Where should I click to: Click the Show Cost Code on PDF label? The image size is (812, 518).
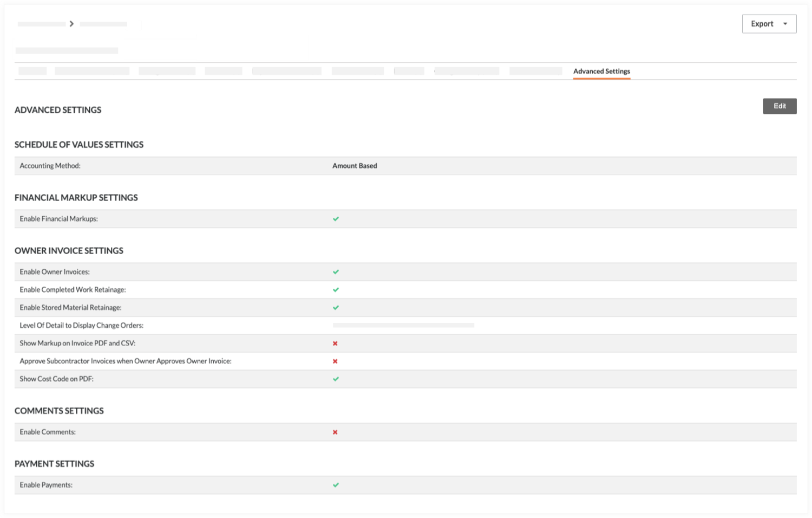pyautogui.click(x=56, y=379)
